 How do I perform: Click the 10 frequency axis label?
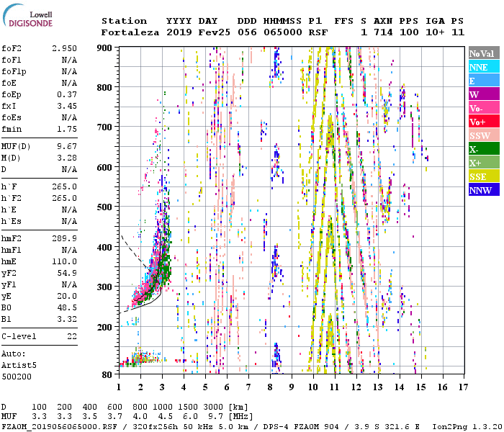coord(313,387)
